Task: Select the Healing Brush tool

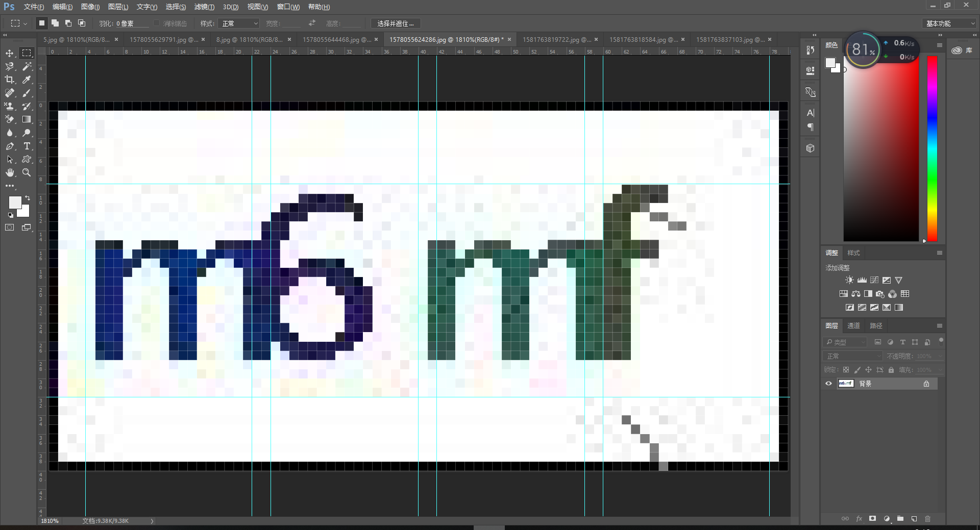Action: [x=10, y=93]
